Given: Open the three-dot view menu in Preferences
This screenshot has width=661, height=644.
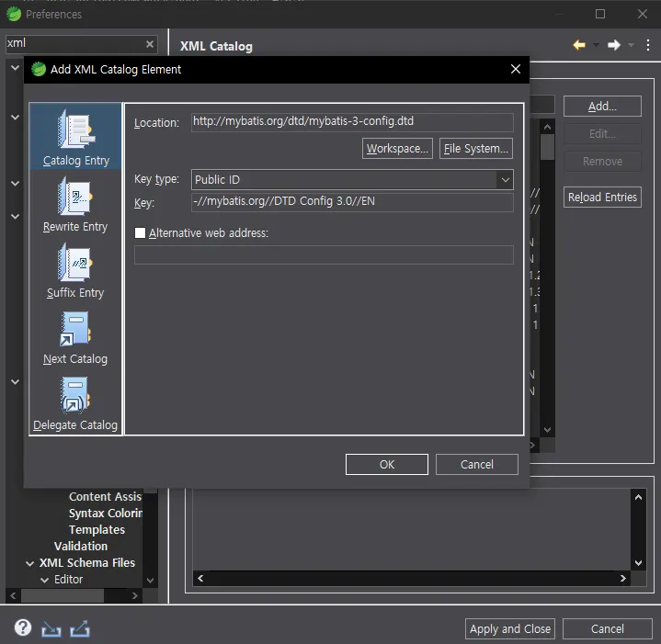Looking at the screenshot, I should pyautogui.click(x=648, y=45).
